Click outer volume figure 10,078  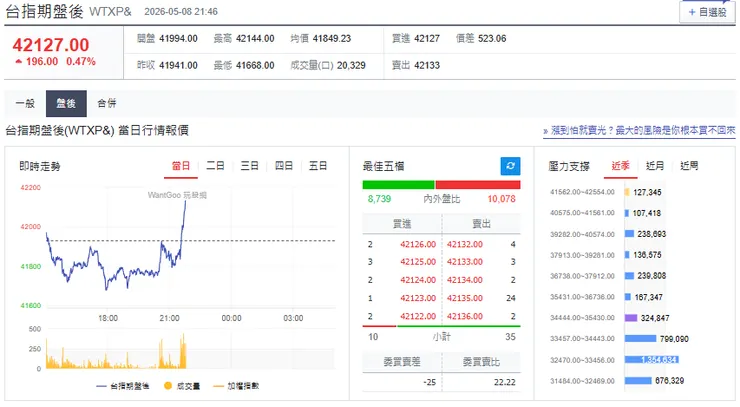pos(501,199)
